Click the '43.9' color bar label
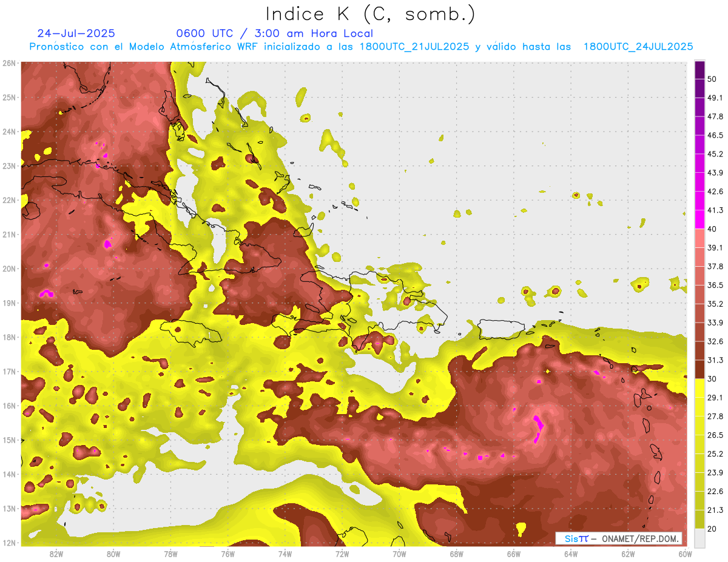Viewport: 728px width, 562px height. (x=715, y=173)
